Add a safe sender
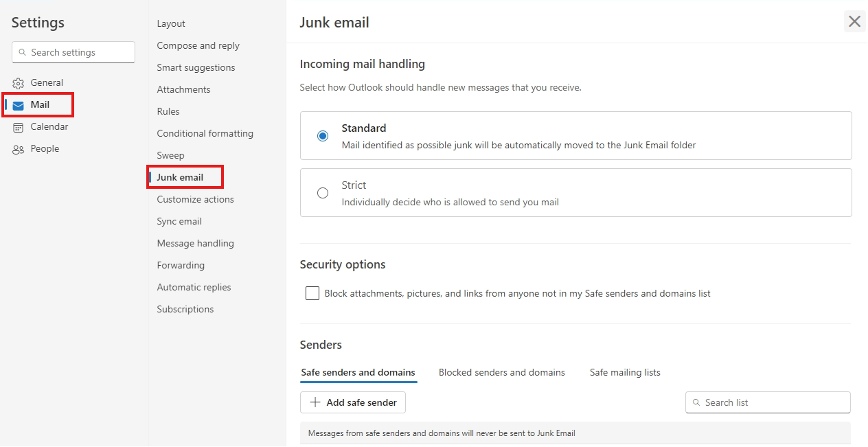868x447 pixels. tap(353, 402)
